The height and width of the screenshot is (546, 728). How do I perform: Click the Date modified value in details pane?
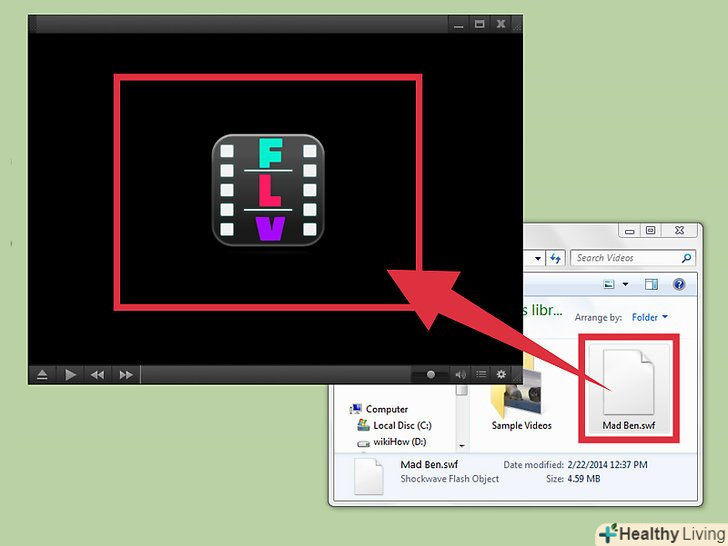coord(607,465)
